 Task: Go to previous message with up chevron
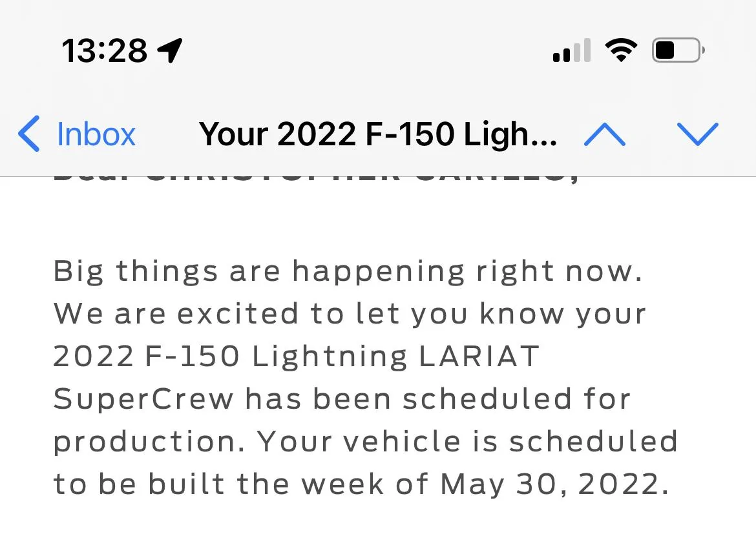click(605, 134)
